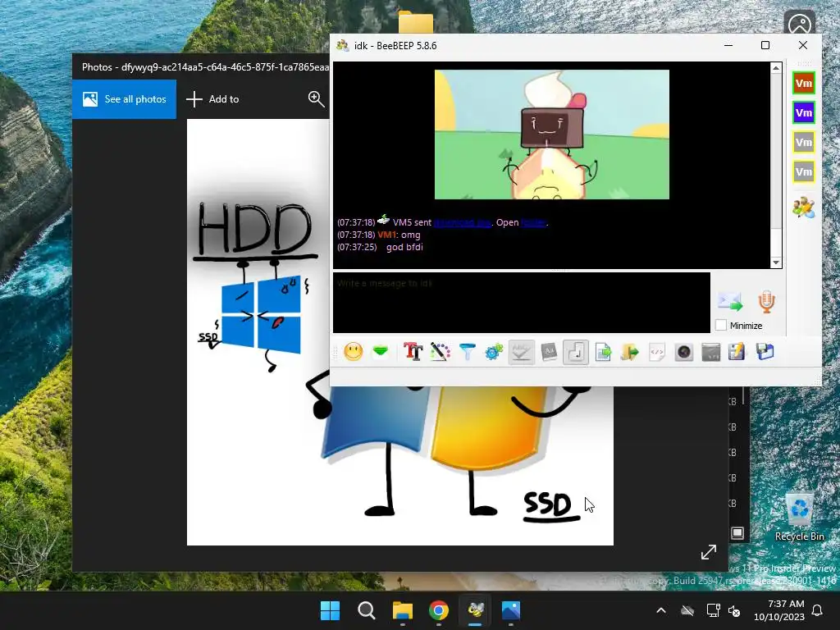The image size is (840, 630).
Task: Open the Windows Start menu
Action: (x=330, y=610)
